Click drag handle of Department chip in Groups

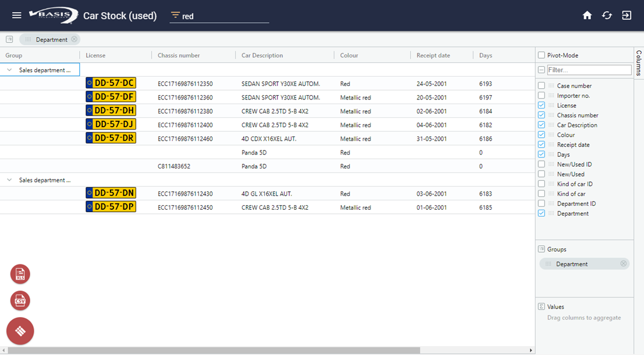pos(549,264)
